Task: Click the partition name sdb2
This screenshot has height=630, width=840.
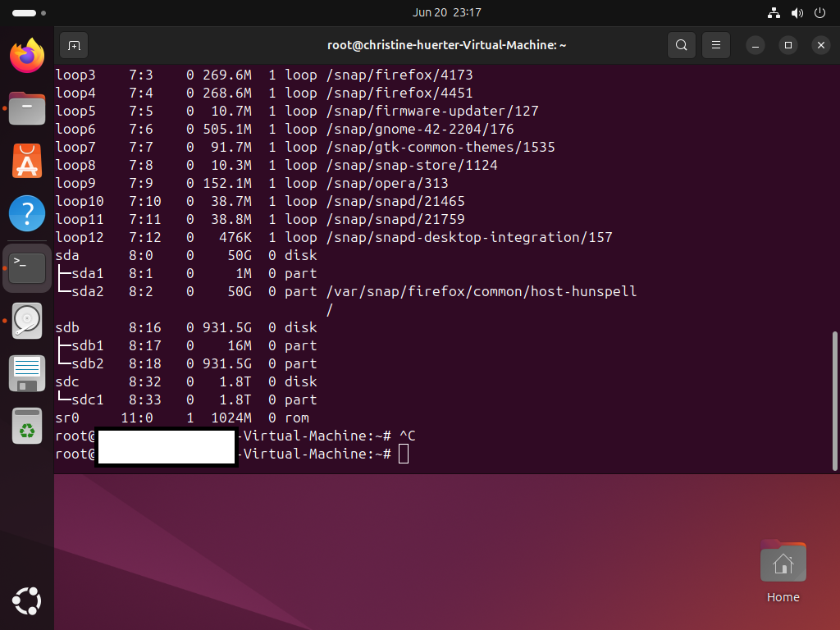Action: (87, 363)
